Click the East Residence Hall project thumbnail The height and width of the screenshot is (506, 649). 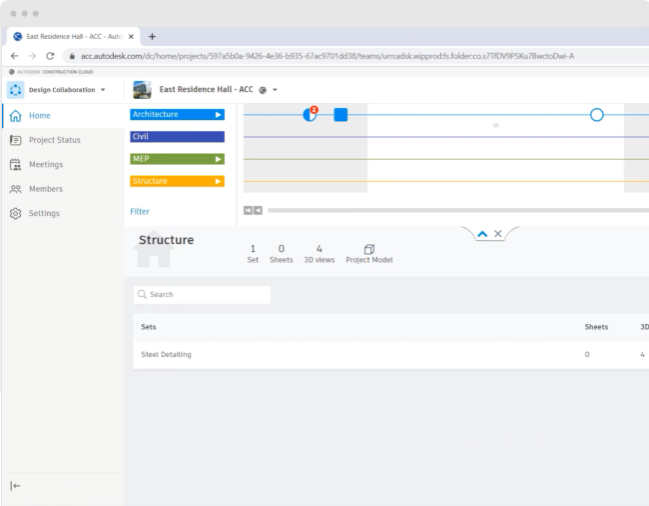click(x=142, y=90)
